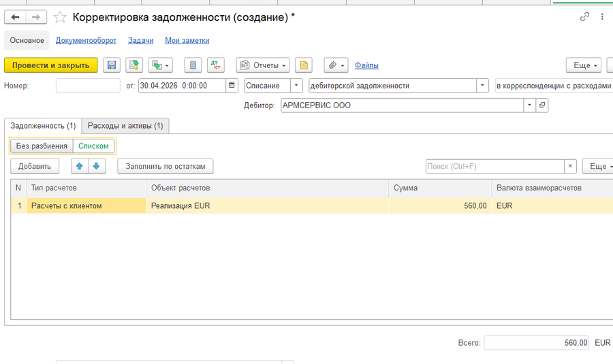Open the Файлы link
613x364 pixels.
pyautogui.click(x=366, y=65)
